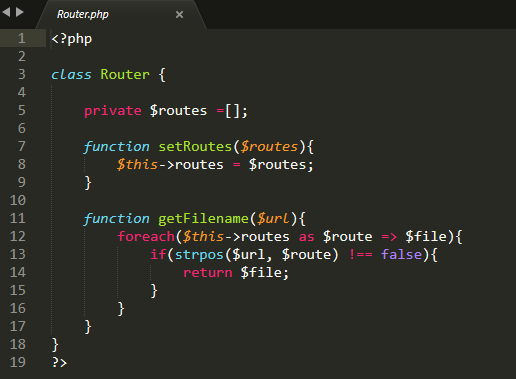Image resolution: width=516 pixels, height=379 pixels.
Task: Click the empty array '[]' on line 5
Action: point(232,111)
